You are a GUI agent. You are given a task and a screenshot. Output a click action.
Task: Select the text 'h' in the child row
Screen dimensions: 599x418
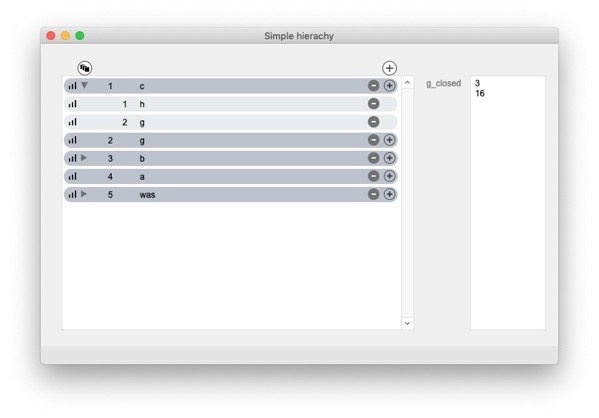[x=142, y=104]
